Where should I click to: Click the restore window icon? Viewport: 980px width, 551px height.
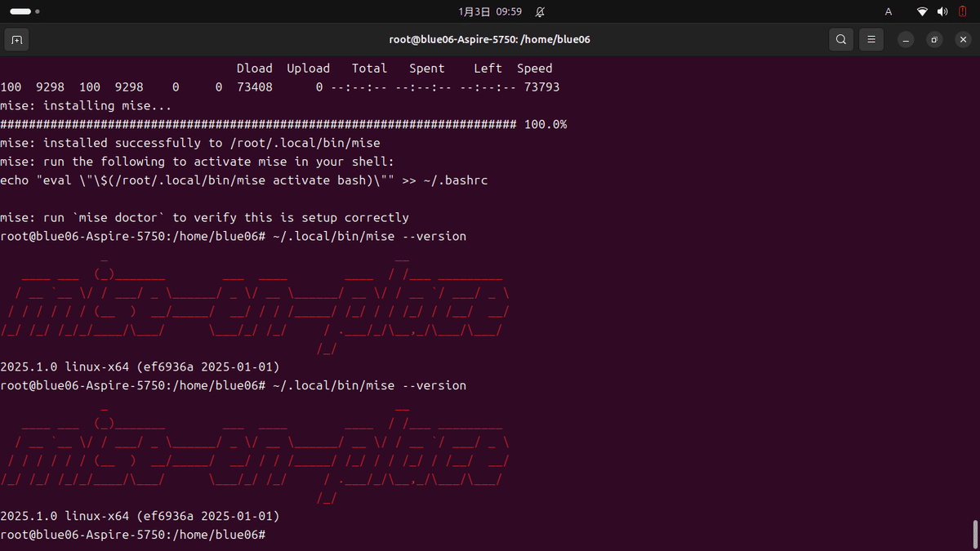933,38
